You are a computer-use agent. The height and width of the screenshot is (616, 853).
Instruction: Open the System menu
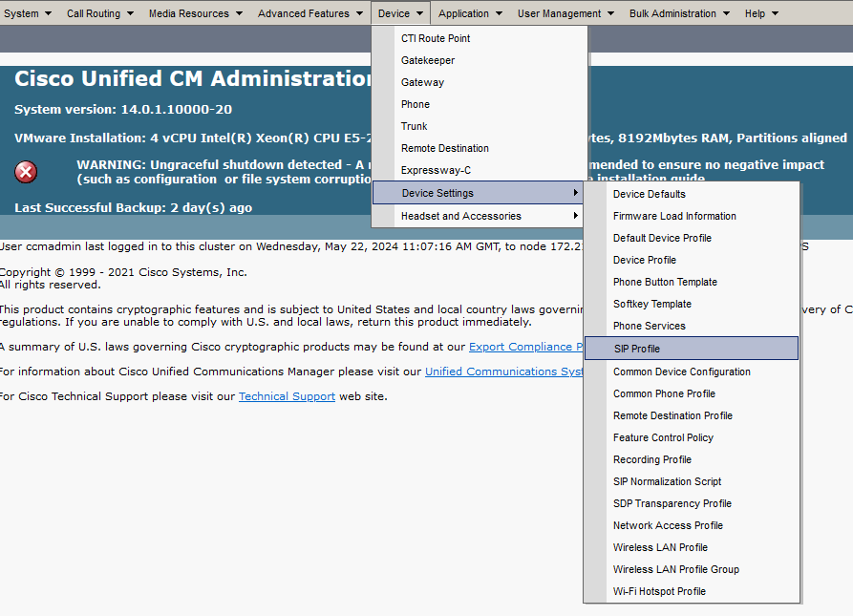pyautogui.click(x=27, y=13)
